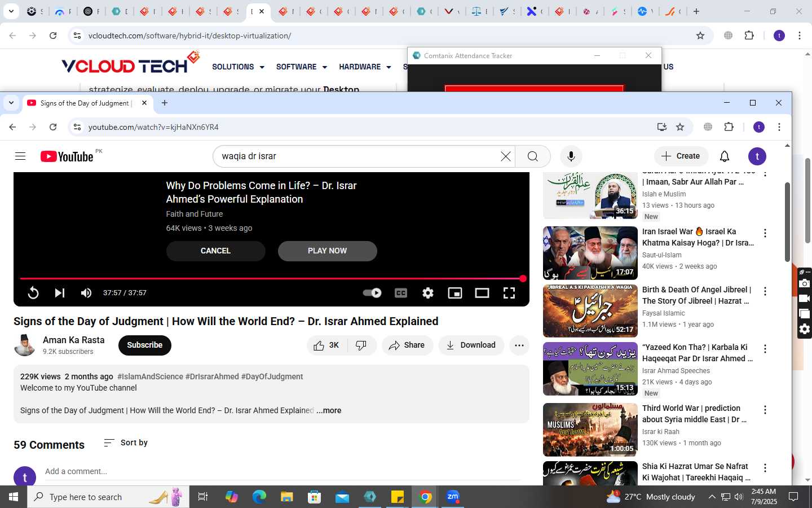Image resolution: width=812 pixels, height=508 pixels.
Task: Go back in the YouTube window
Action: click(12, 127)
